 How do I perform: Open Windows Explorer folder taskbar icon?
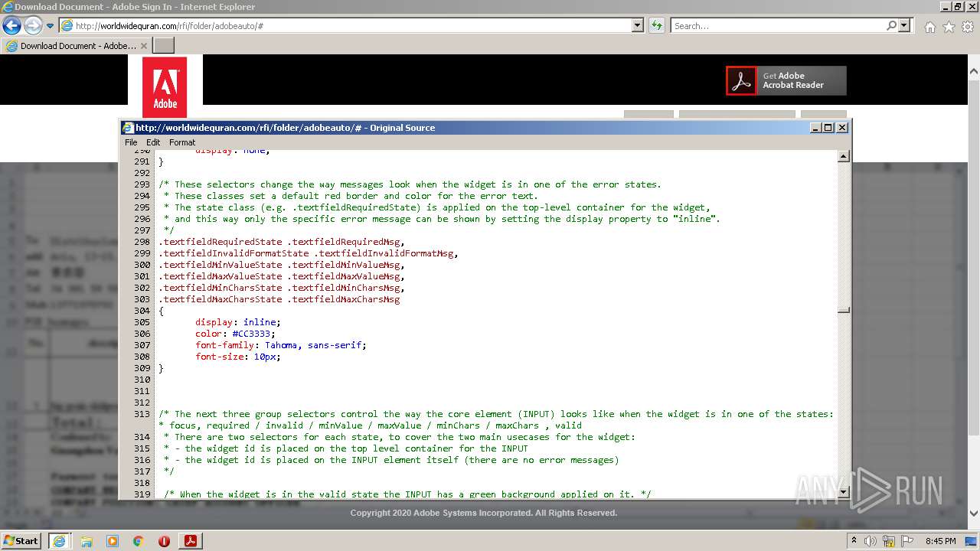coord(87,541)
